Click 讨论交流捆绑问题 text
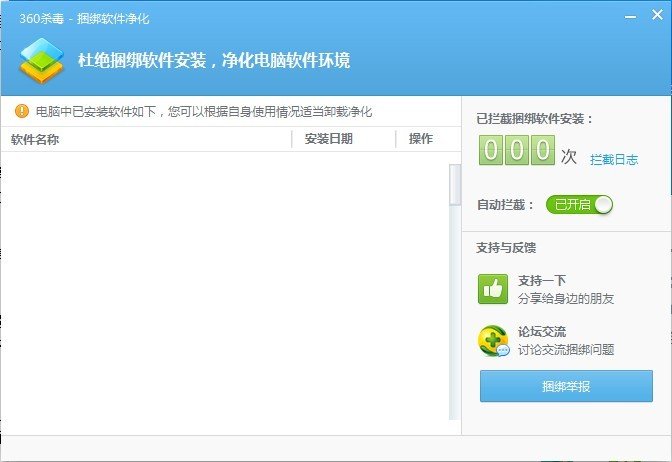The width and height of the screenshot is (672, 462). click(566, 350)
